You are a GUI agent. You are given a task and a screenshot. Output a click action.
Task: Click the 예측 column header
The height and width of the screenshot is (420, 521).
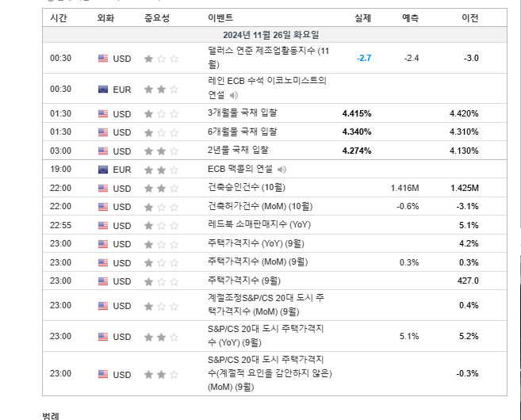tap(410, 17)
